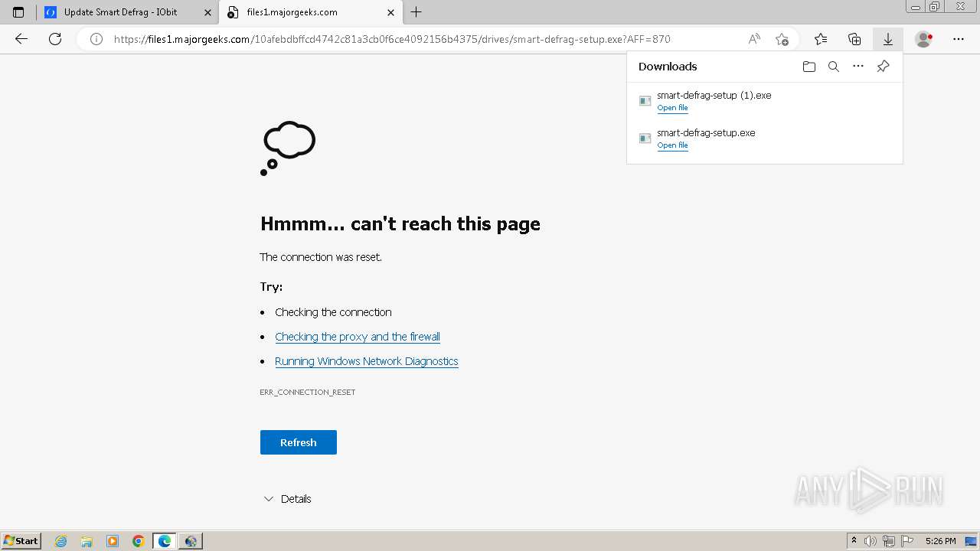Screen dimensions: 980x551
Task: Open the volume tray icon
Action: click(871, 541)
